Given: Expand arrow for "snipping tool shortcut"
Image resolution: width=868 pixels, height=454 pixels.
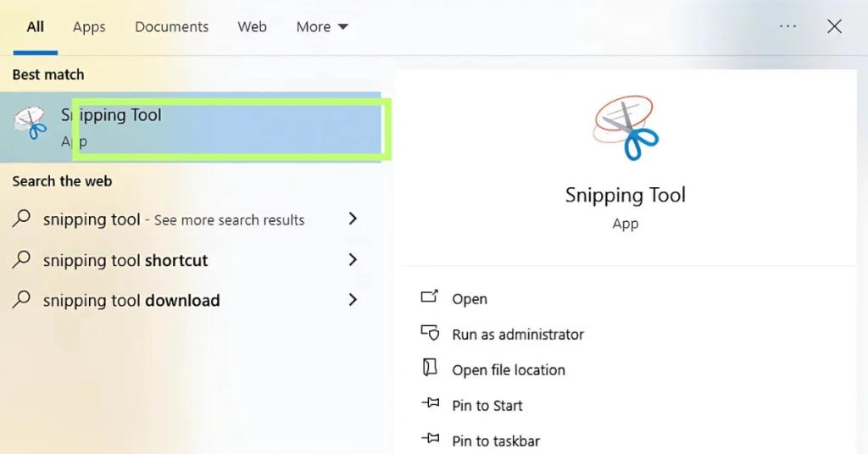Looking at the screenshot, I should (353, 259).
